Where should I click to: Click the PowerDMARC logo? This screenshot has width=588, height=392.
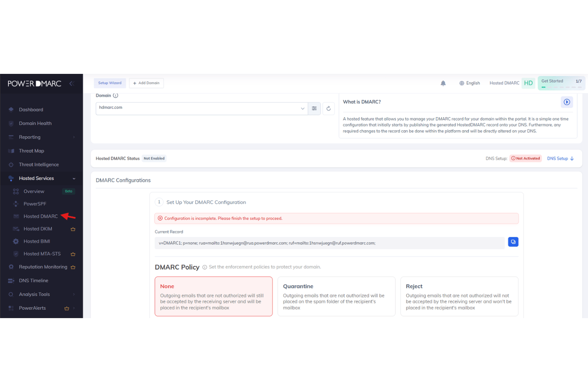35,83
